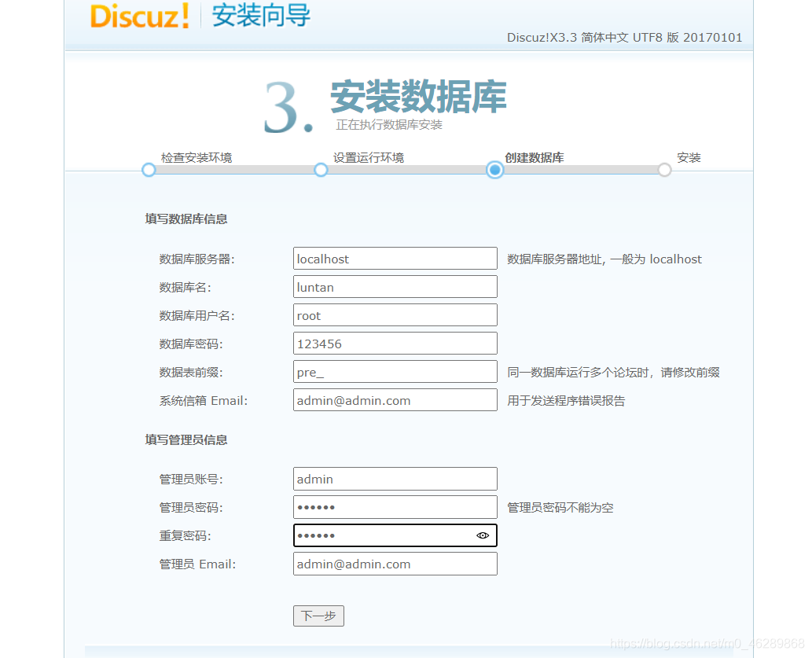
Task: Focus the 管理员 Email input field
Action: [395, 564]
